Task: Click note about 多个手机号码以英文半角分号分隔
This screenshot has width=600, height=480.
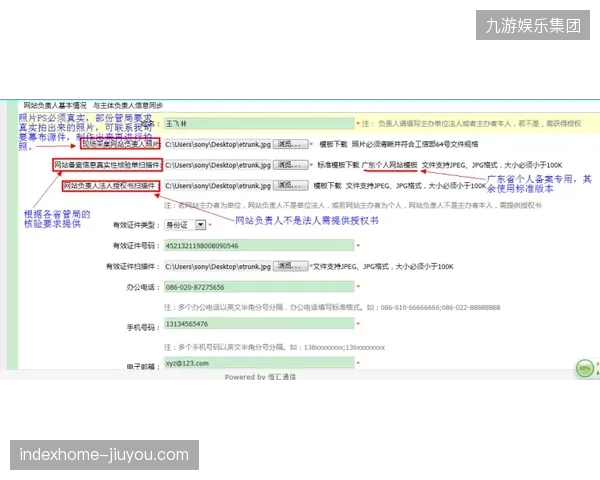Action: pos(274,348)
